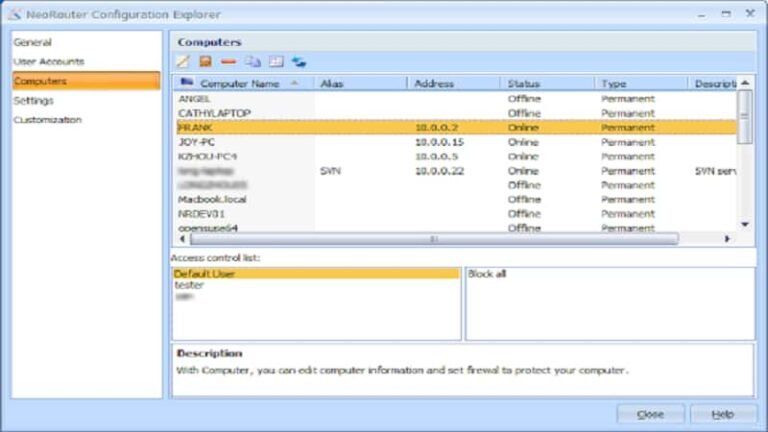Click the Offline status in the ANGEL row
The height and width of the screenshot is (432, 768).
(524, 99)
